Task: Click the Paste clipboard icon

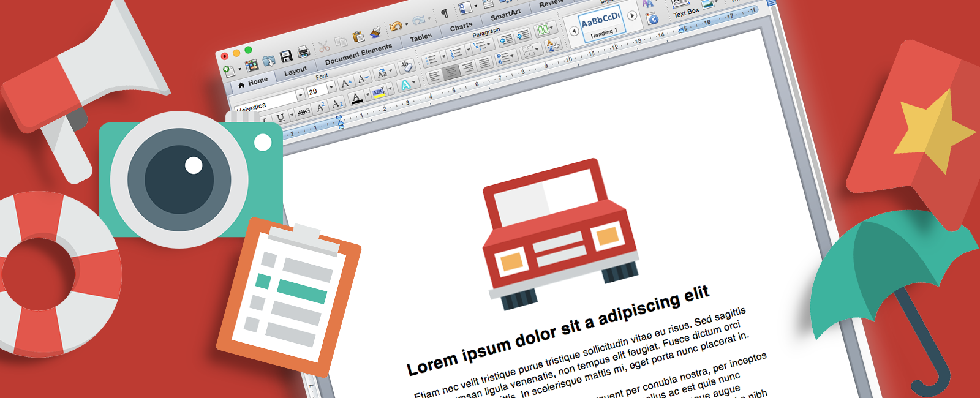Action: (x=358, y=37)
